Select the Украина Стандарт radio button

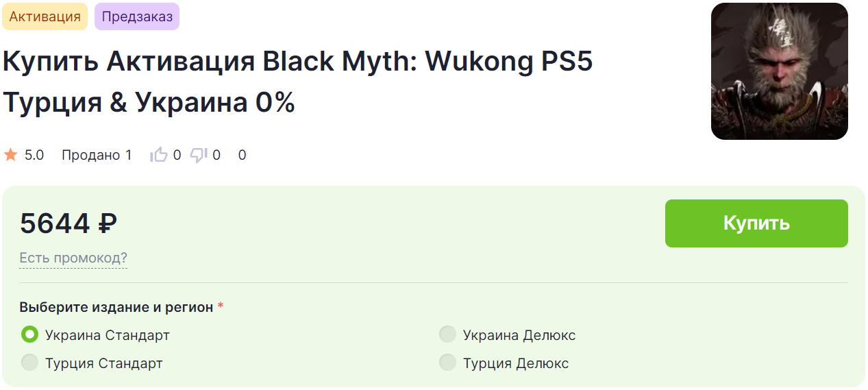click(x=29, y=335)
